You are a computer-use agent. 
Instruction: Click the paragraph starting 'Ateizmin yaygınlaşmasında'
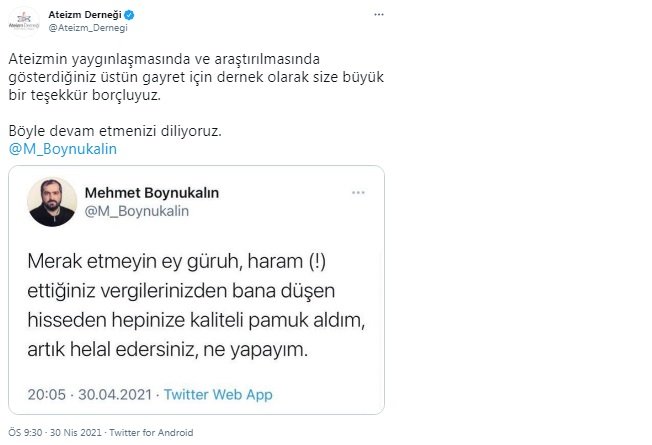coord(196,77)
